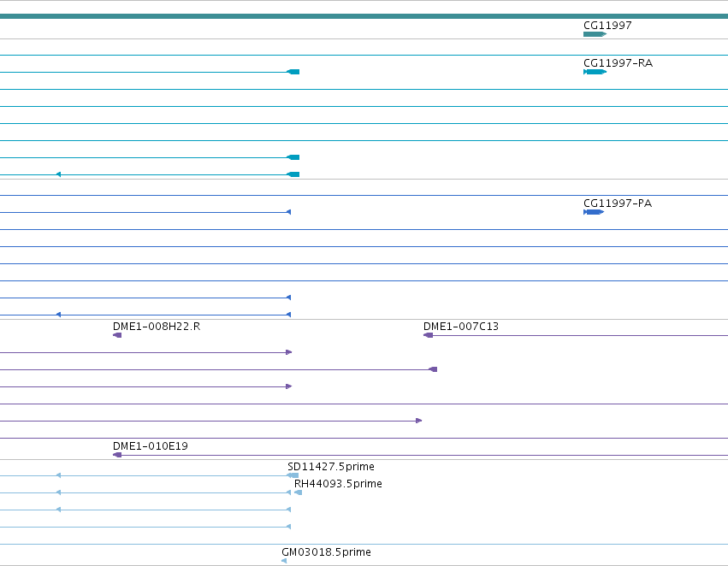Click the DME1-010E19 purple arrow glyph
728x566 pixels.
[x=117, y=455]
